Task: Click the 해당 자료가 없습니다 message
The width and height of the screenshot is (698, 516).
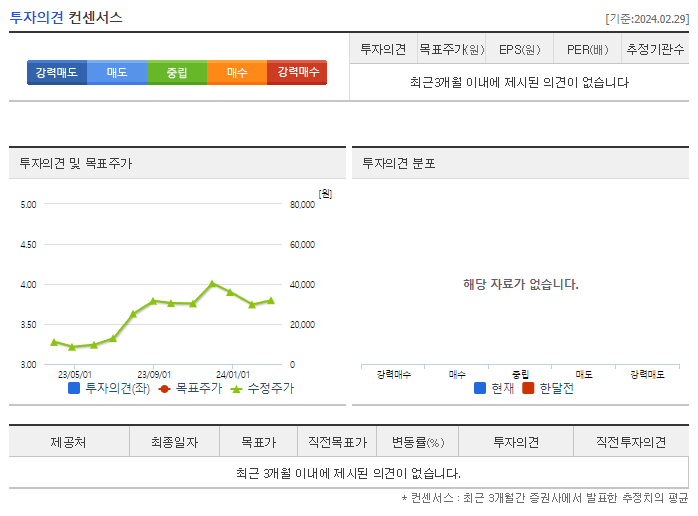Action: pos(521,284)
